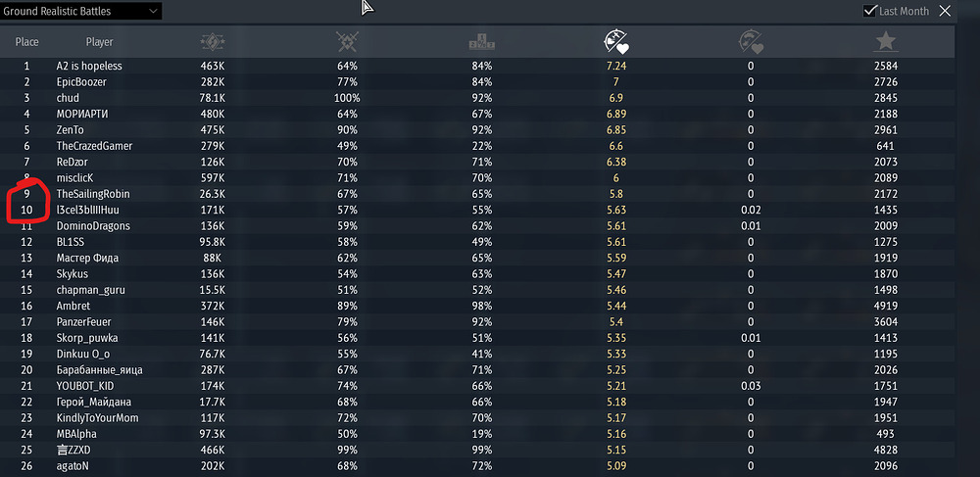Select the TheSailingRobin leaderboard row
The width and height of the screenshot is (980, 477).
[94, 194]
